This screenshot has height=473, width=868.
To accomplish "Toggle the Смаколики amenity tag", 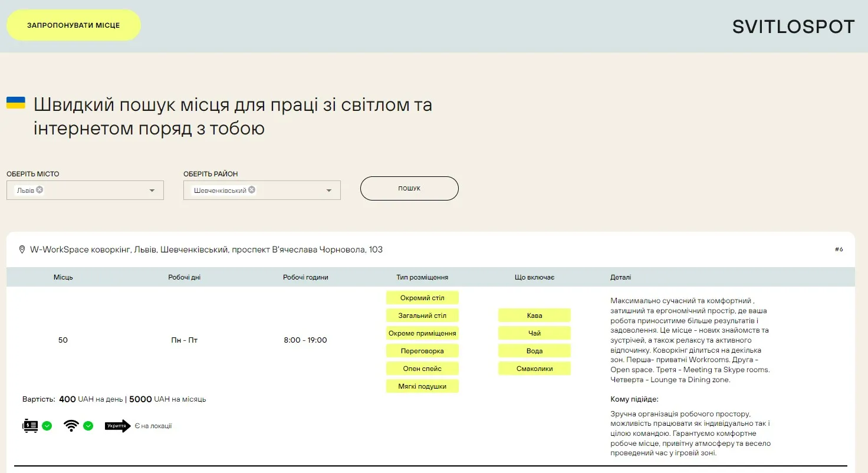I will (x=534, y=368).
